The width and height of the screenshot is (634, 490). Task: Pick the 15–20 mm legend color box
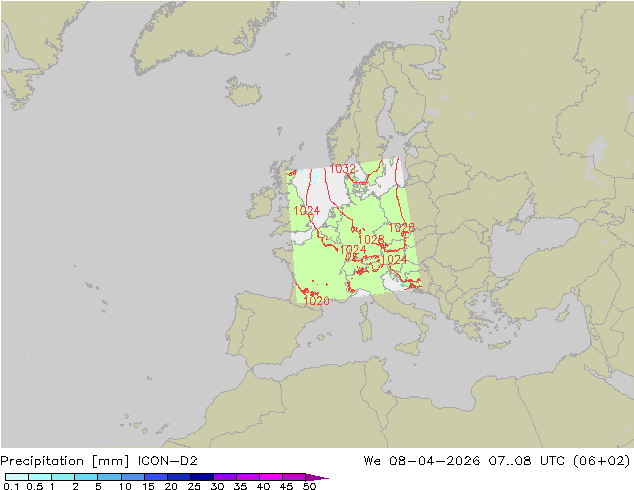(x=156, y=477)
